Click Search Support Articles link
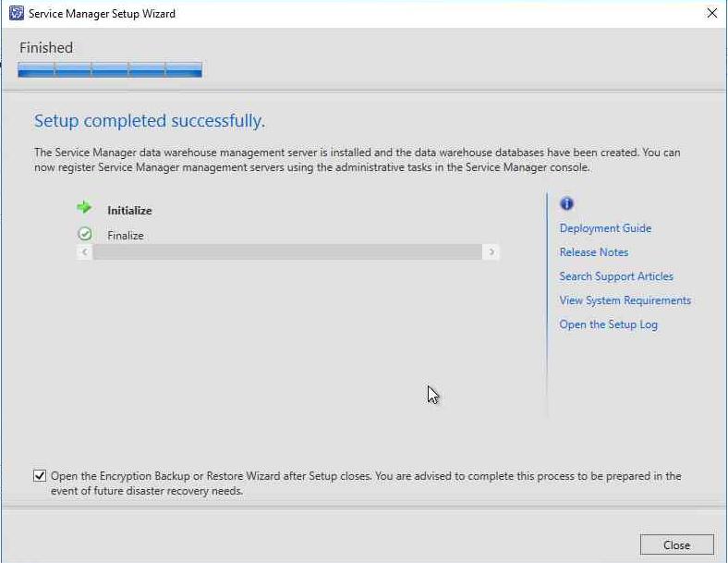Image resolution: width=728 pixels, height=563 pixels. 616,276
